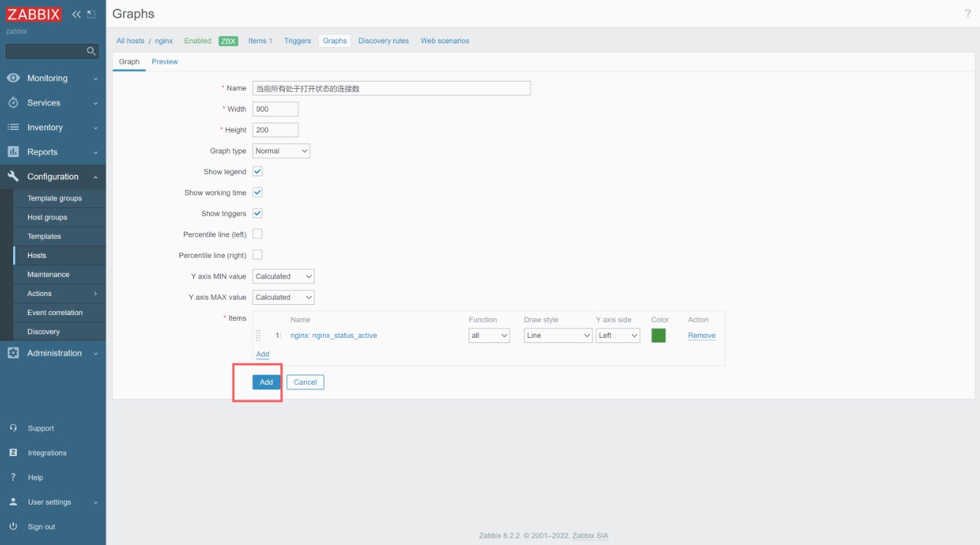Viewport: 980px width, 545px height.
Task: Remove the nginx_status_active item
Action: pos(702,336)
